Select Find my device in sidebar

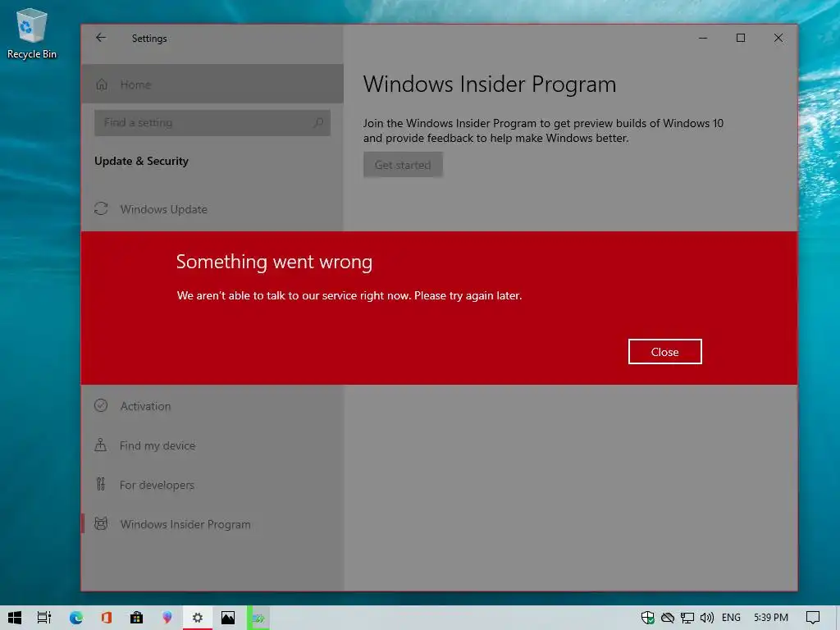tap(212, 445)
